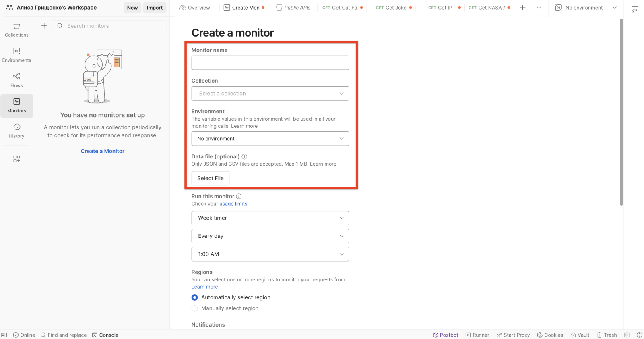Viewport: 644px width, 339px height.
Task: Switch to the Get Joke tab
Action: tap(394, 8)
